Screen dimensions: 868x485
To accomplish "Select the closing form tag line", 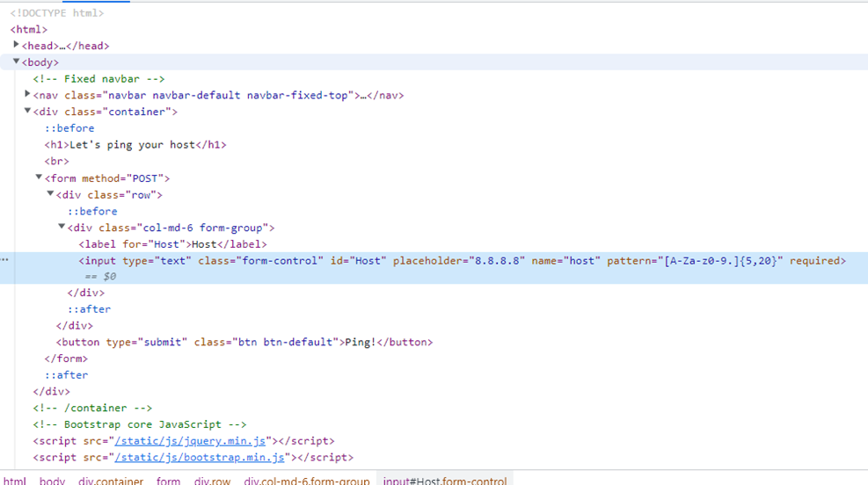I will (66, 358).
